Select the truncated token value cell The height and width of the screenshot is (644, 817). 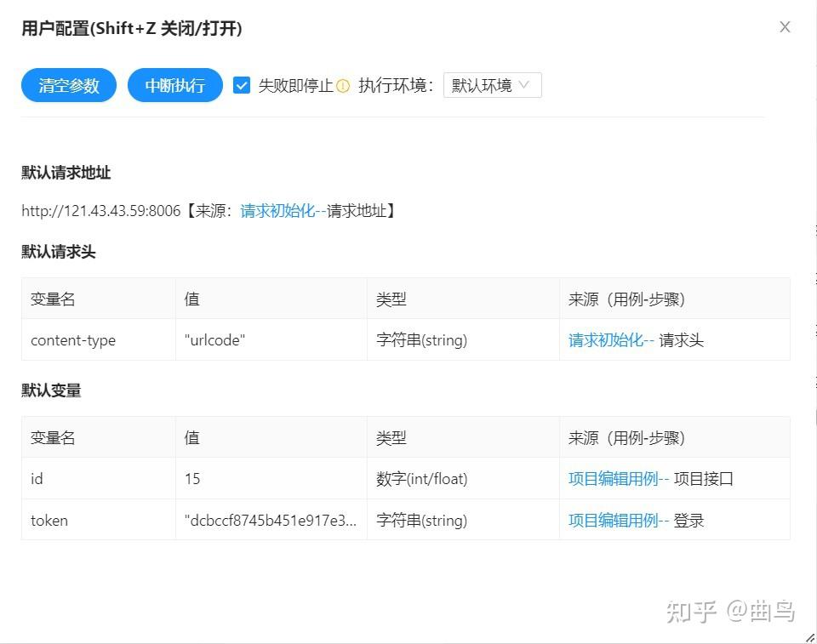[x=271, y=520]
